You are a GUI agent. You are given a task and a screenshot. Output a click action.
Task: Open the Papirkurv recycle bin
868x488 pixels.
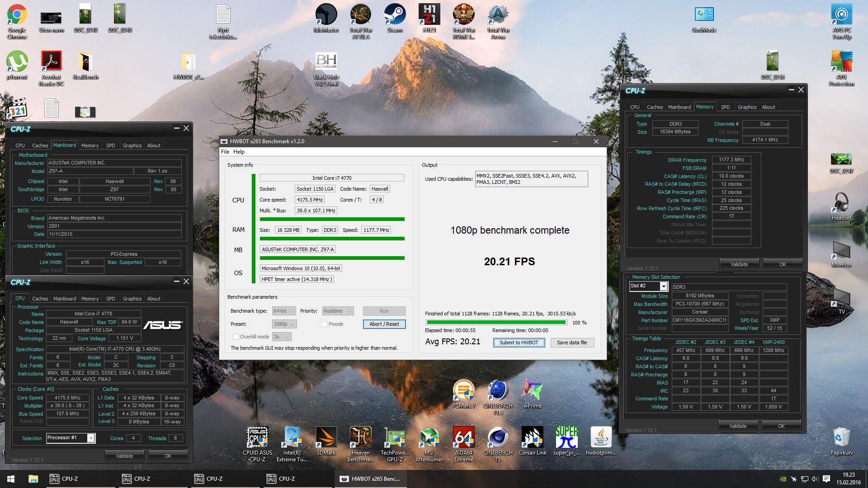coord(841,441)
